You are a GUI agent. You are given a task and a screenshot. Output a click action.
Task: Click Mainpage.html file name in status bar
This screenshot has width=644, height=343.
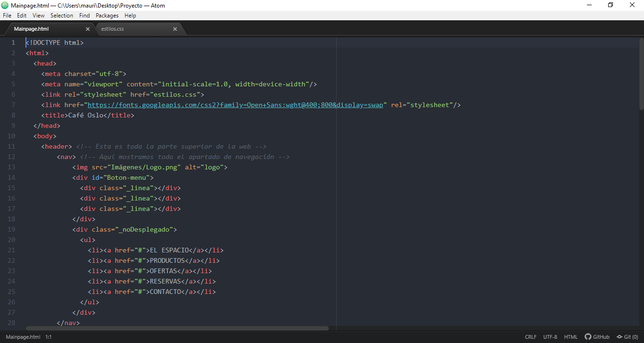(x=23, y=337)
